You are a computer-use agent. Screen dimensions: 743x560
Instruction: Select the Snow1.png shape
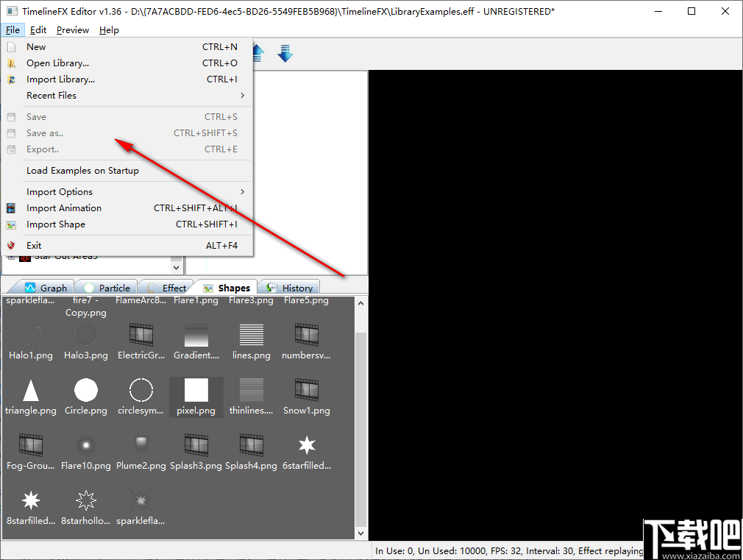click(x=306, y=390)
